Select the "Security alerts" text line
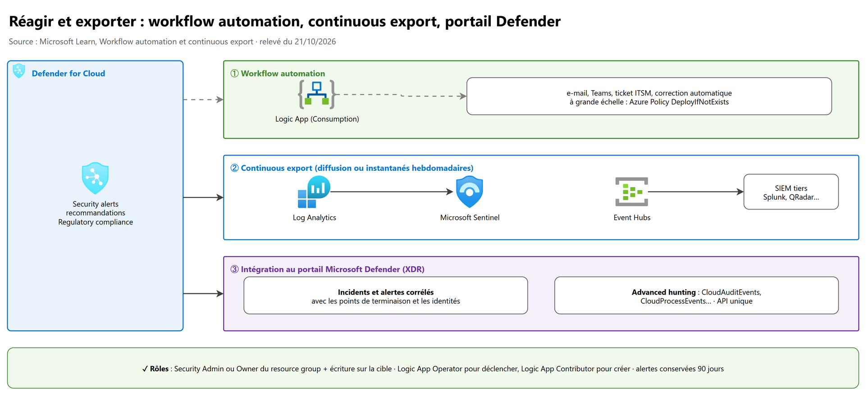The image size is (868, 397). point(96,204)
